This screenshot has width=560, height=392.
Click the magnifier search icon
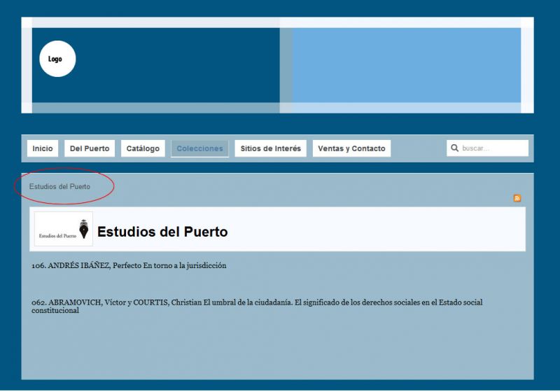pos(454,148)
